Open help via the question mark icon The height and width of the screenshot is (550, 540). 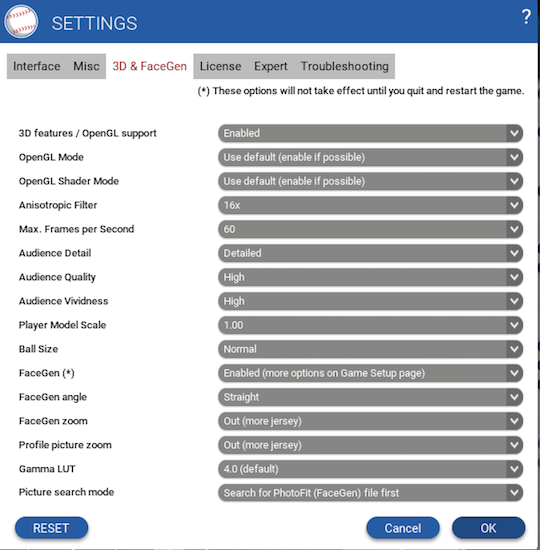pyautogui.click(x=526, y=16)
